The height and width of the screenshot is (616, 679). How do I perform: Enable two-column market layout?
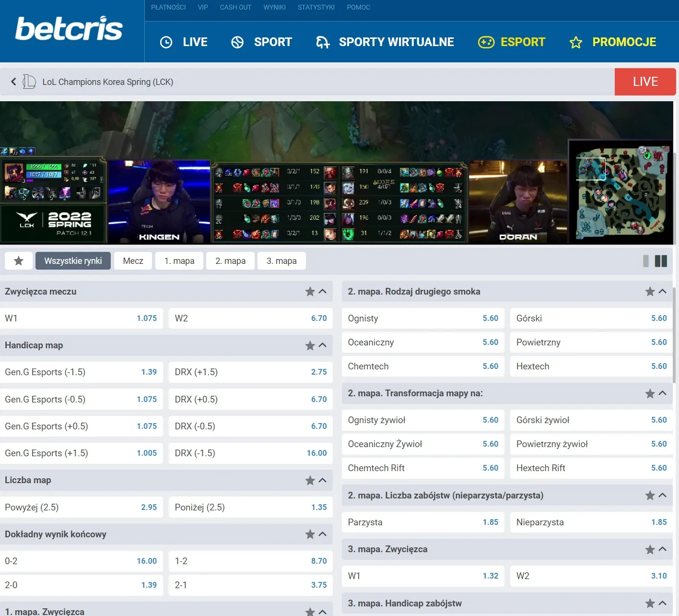(661, 261)
